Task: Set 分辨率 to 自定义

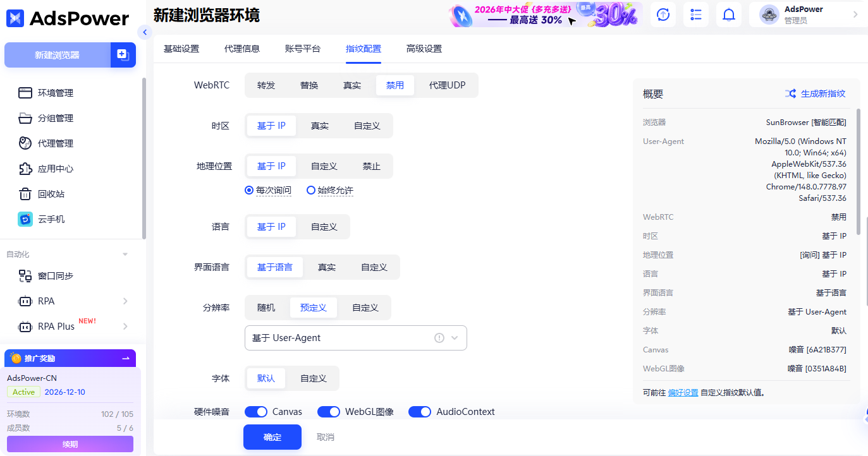Action: 365,308
